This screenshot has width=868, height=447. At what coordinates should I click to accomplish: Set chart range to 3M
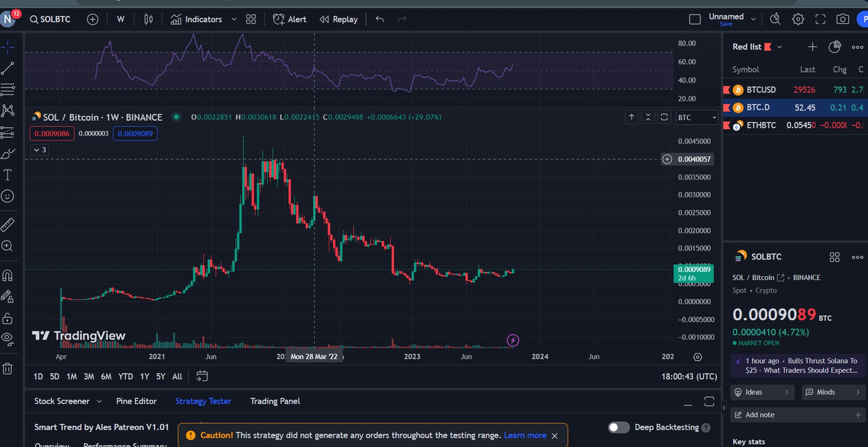click(89, 376)
